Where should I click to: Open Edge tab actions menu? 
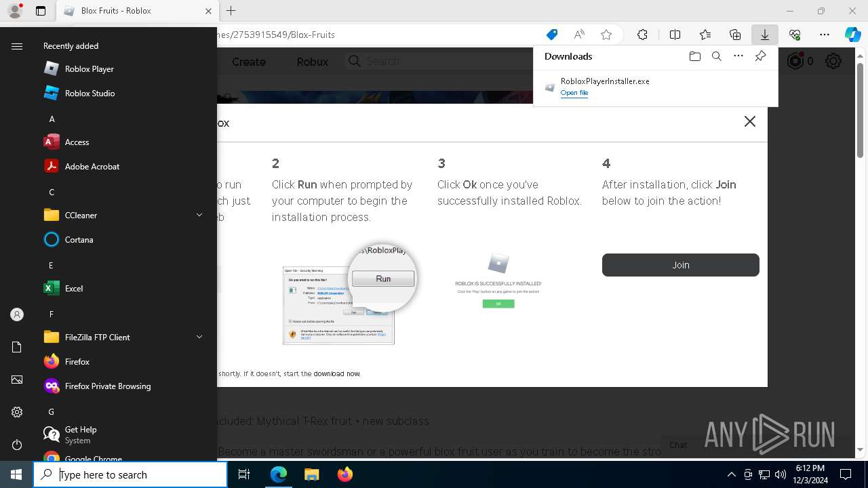(41, 11)
